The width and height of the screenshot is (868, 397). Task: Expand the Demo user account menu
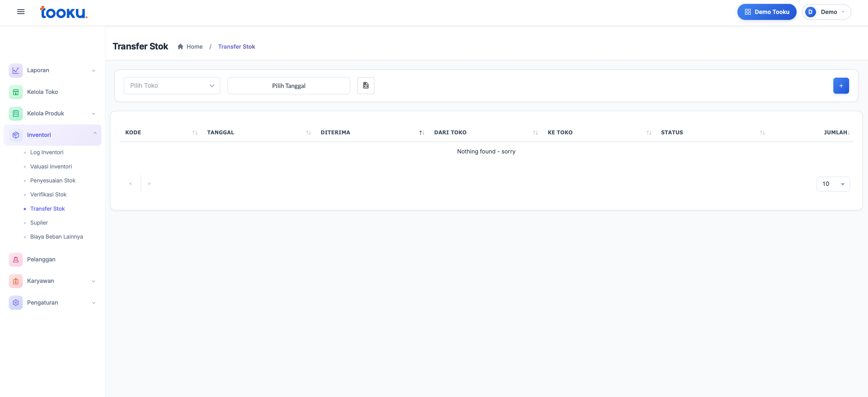coord(826,12)
